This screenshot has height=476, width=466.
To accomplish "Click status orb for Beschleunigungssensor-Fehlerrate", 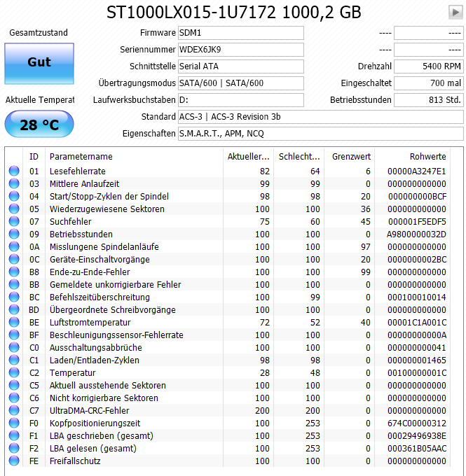I will [x=14, y=335].
